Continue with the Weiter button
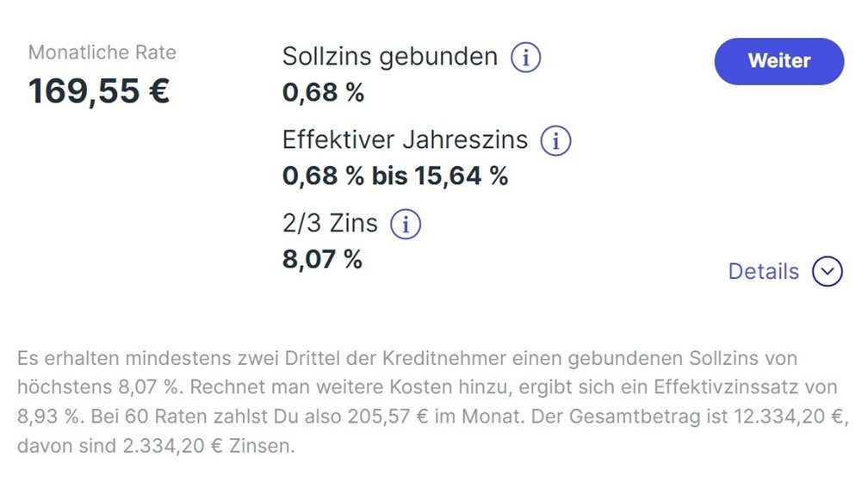The width and height of the screenshot is (868, 482). tap(778, 61)
